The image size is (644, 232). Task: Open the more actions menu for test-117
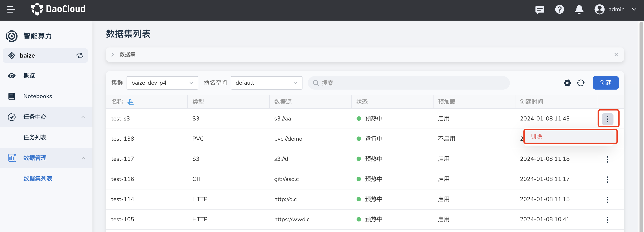tap(607, 159)
